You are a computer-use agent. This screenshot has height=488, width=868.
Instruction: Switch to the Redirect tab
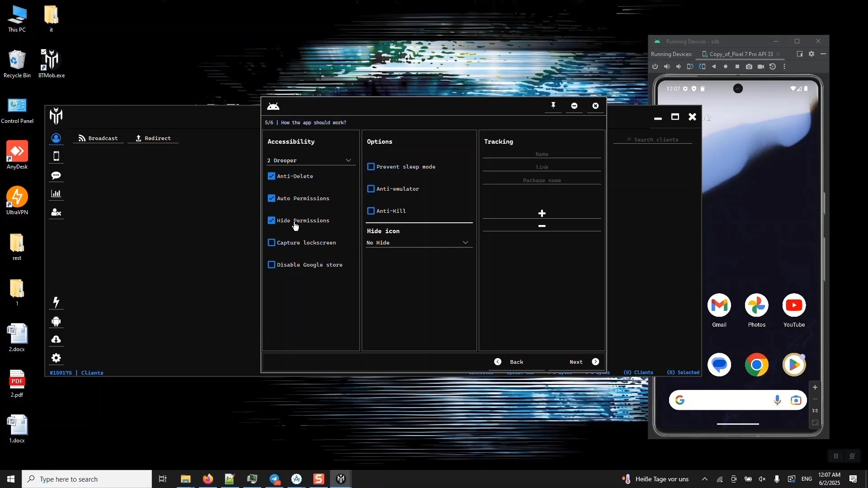[x=153, y=138]
